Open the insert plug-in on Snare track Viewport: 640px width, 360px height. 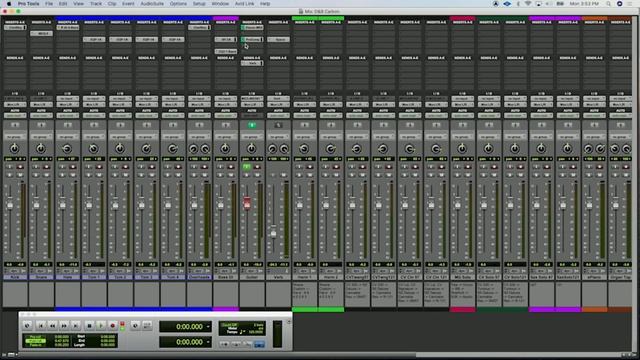(x=41, y=33)
